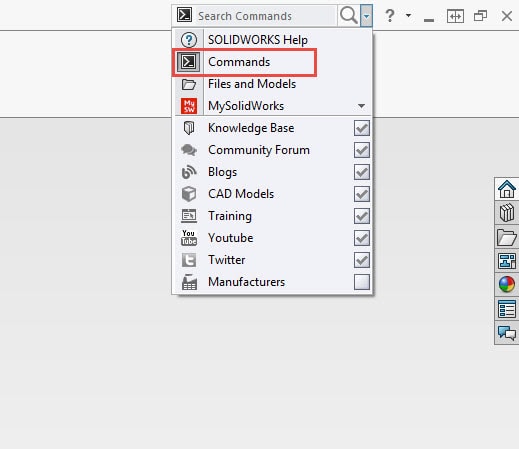Open the File Explorer folder tab
Screen dimensions: 519x449
507,237
